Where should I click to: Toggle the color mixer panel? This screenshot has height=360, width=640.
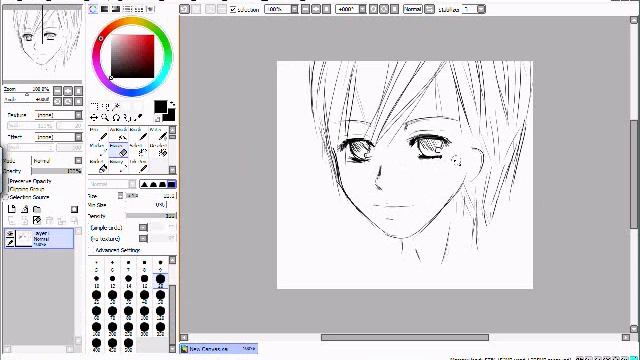point(127,9)
